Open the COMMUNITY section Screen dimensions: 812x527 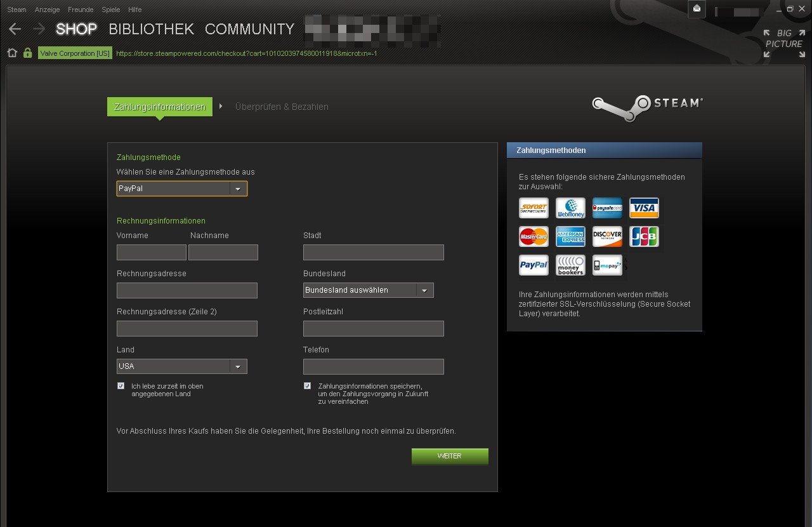(x=249, y=29)
